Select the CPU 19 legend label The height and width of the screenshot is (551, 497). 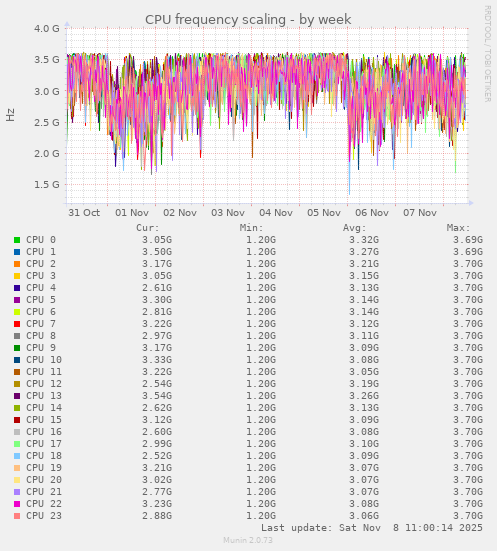(x=44, y=468)
